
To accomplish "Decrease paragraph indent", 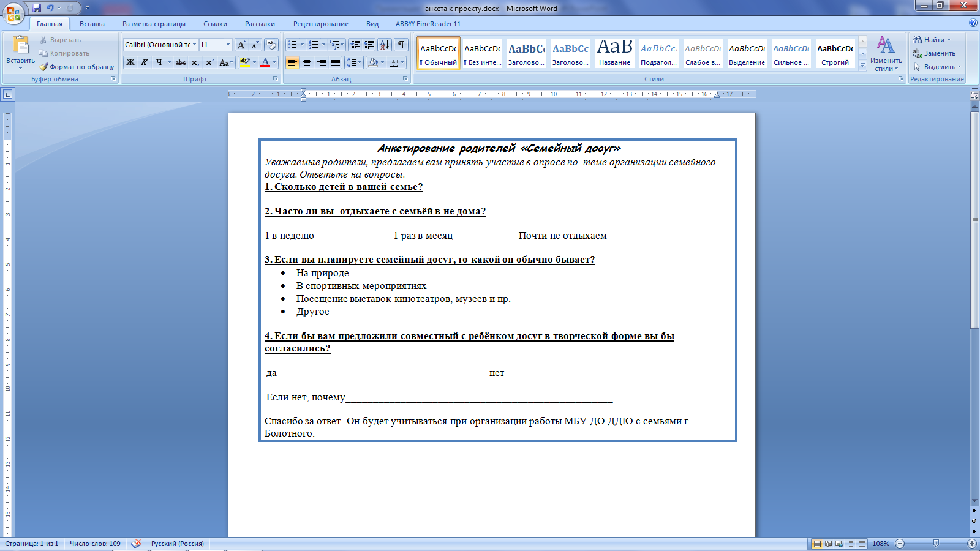I will pyautogui.click(x=355, y=45).
